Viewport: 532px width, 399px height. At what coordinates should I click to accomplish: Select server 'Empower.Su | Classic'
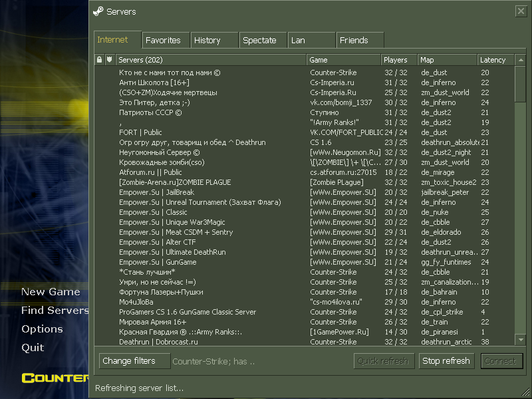305,212
